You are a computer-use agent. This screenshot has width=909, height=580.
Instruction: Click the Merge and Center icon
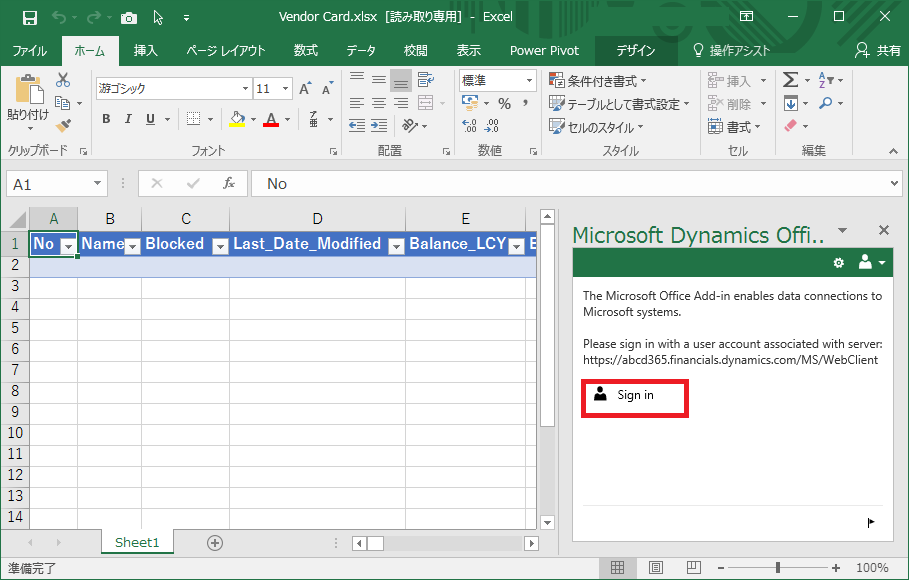pyautogui.click(x=426, y=103)
